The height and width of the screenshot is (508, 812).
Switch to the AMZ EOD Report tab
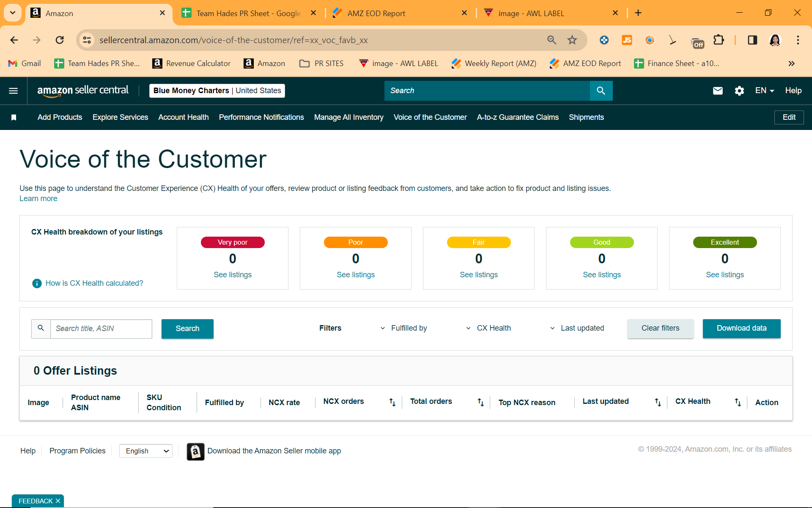pyautogui.click(x=400, y=13)
